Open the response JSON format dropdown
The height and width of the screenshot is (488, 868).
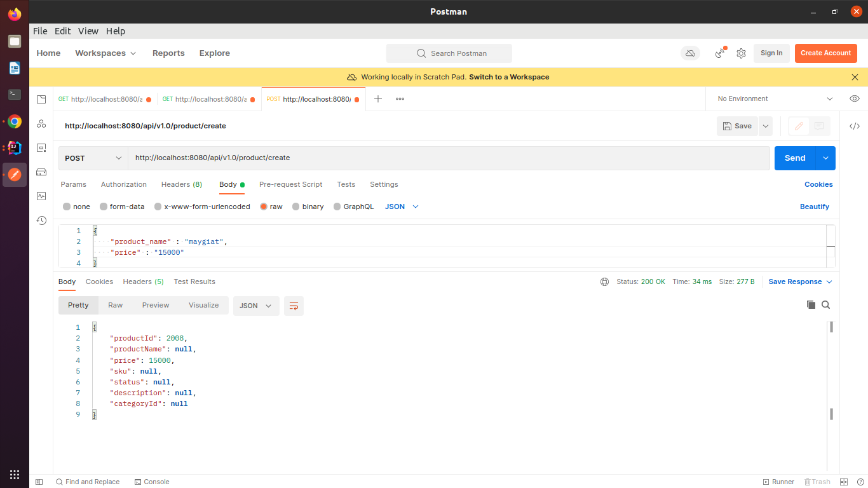click(x=256, y=306)
